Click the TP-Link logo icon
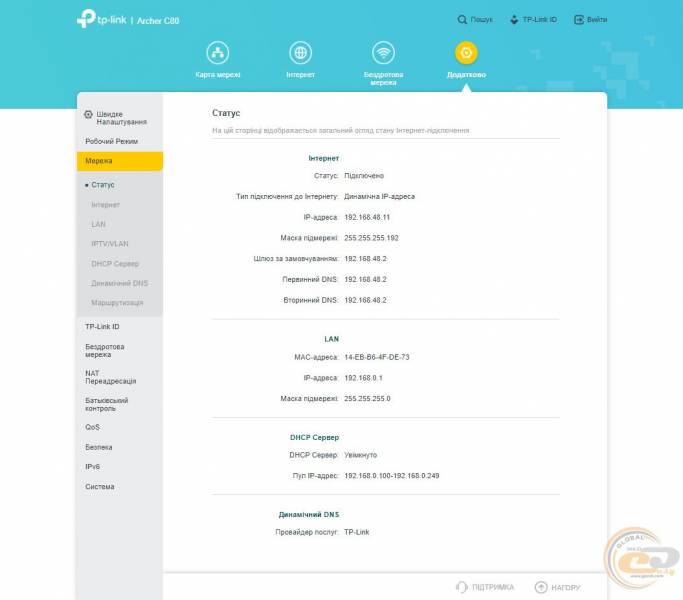 pyautogui.click(x=86, y=19)
